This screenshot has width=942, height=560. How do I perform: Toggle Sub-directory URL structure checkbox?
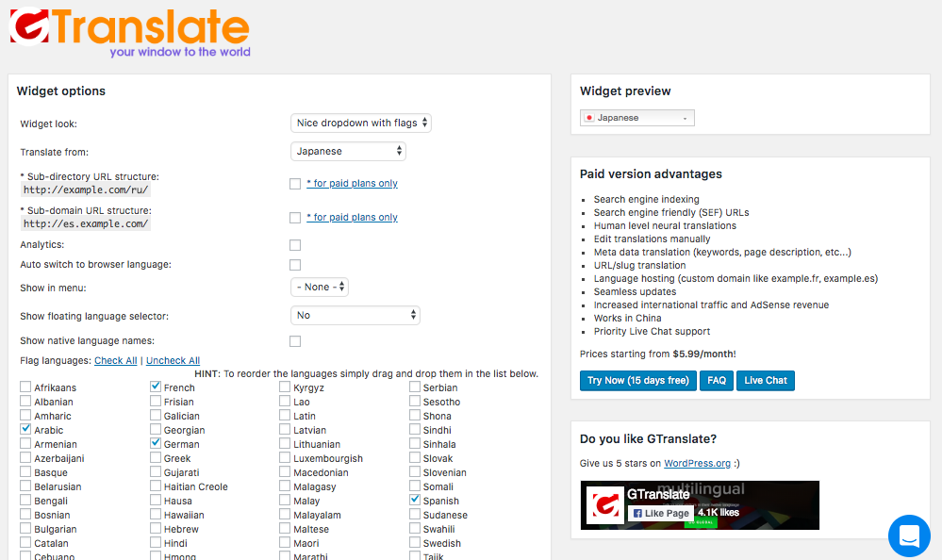tap(295, 183)
